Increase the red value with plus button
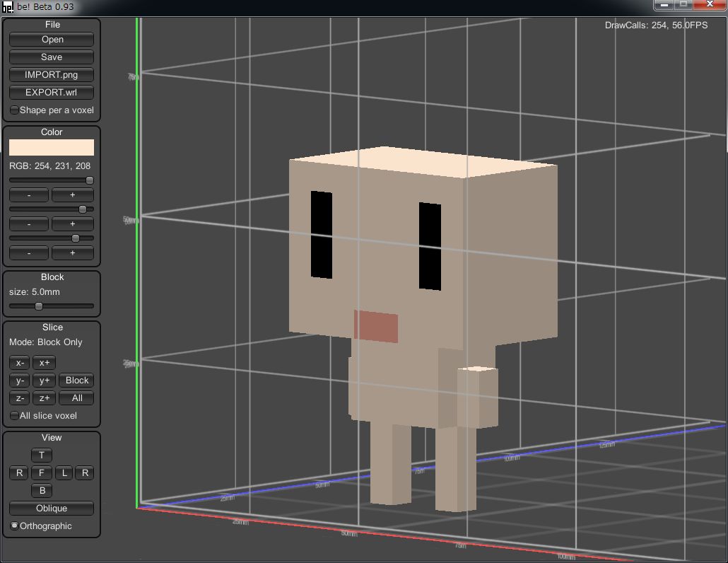The height and width of the screenshot is (563, 728). pyautogui.click(x=72, y=195)
